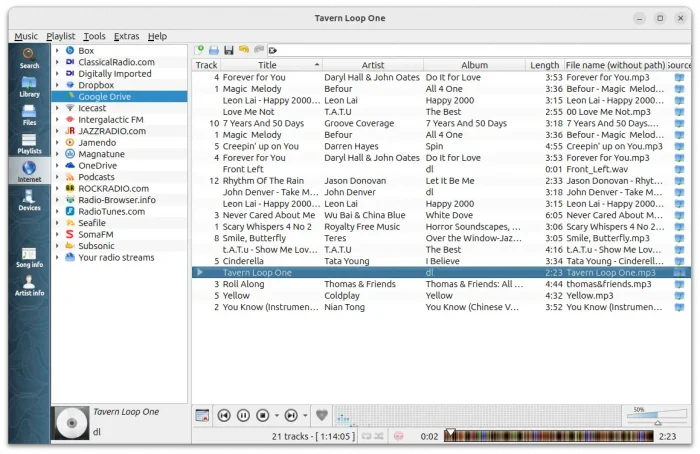Seek within the moodbar track slider
This screenshot has height=454, width=700.
pos(549,436)
